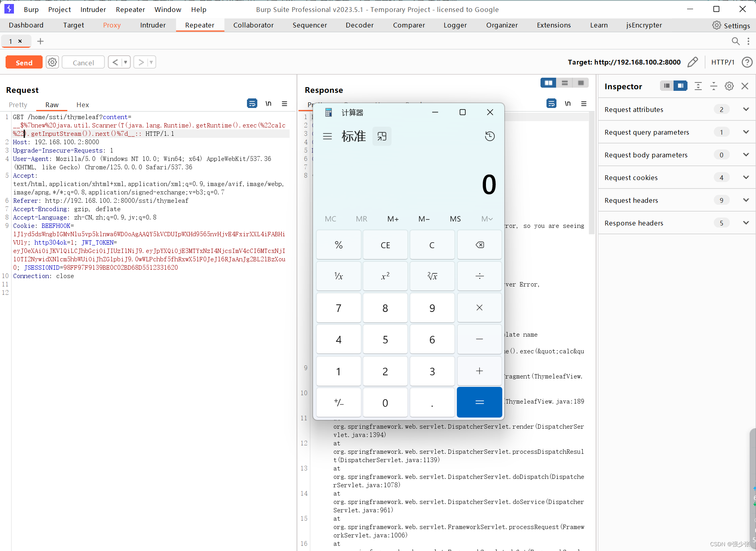The image size is (756, 551).
Task: Click the Repeater request settings gear icon
Action: pos(52,62)
